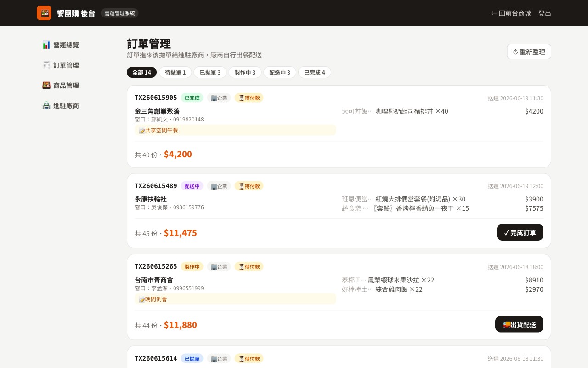Click the 重新整理 refresh button
Viewport: 588px width, 368px height.
coord(529,52)
